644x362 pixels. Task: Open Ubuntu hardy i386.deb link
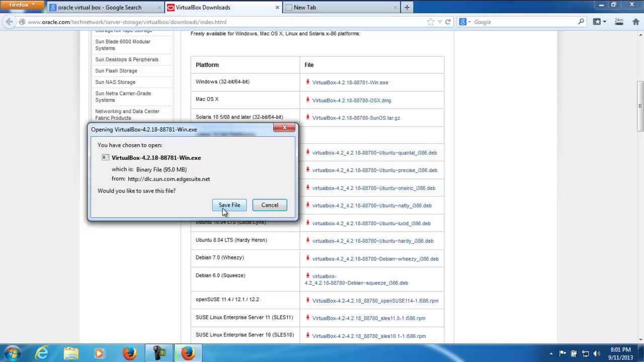pyautogui.click(x=373, y=241)
